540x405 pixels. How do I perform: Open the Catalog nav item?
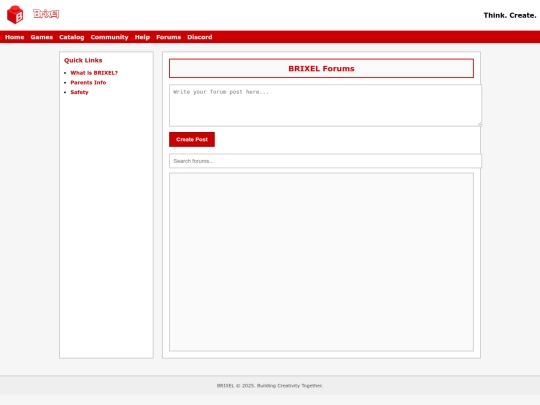[72, 37]
